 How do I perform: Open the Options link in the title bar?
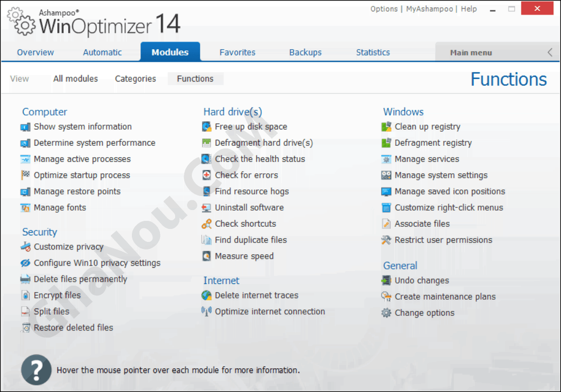[x=384, y=9]
